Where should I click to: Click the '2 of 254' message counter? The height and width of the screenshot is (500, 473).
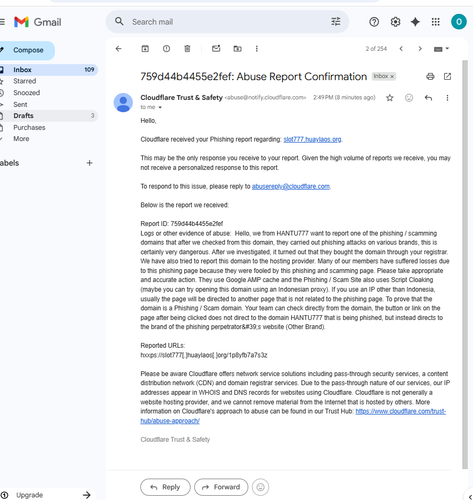pyautogui.click(x=376, y=49)
